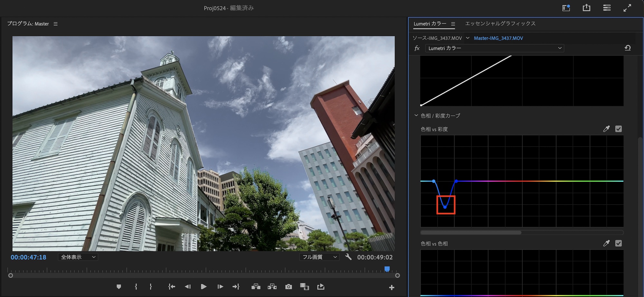Open the 全体表示 zoom level dropdown
Image resolution: width=644 pixels, height=297 pixels.
[78, 257]
